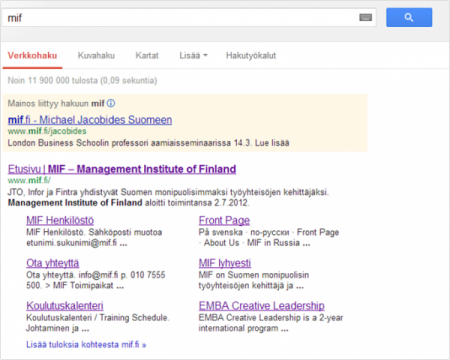Click snippet På svenska · по-русски · Front Page
This screenshot has height=360, width=450.
tap(269, 232)
